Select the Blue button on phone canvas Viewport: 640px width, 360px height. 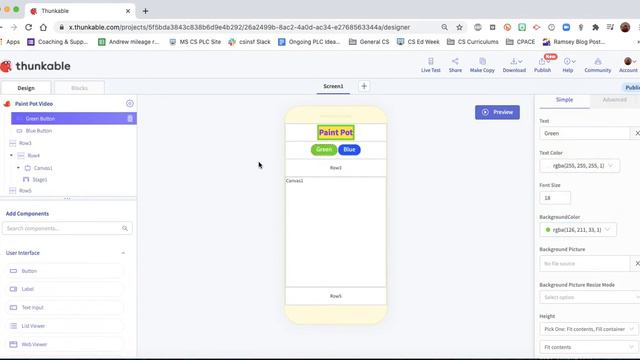click(349, 150)
